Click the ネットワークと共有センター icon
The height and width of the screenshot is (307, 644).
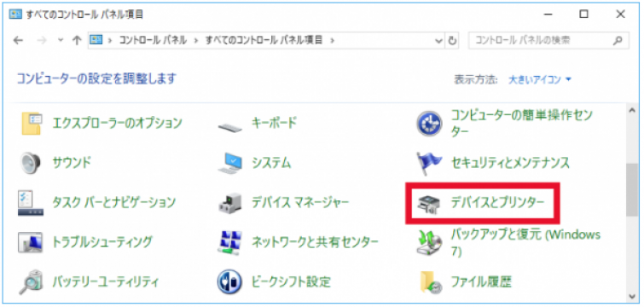[x=230, y=242]
